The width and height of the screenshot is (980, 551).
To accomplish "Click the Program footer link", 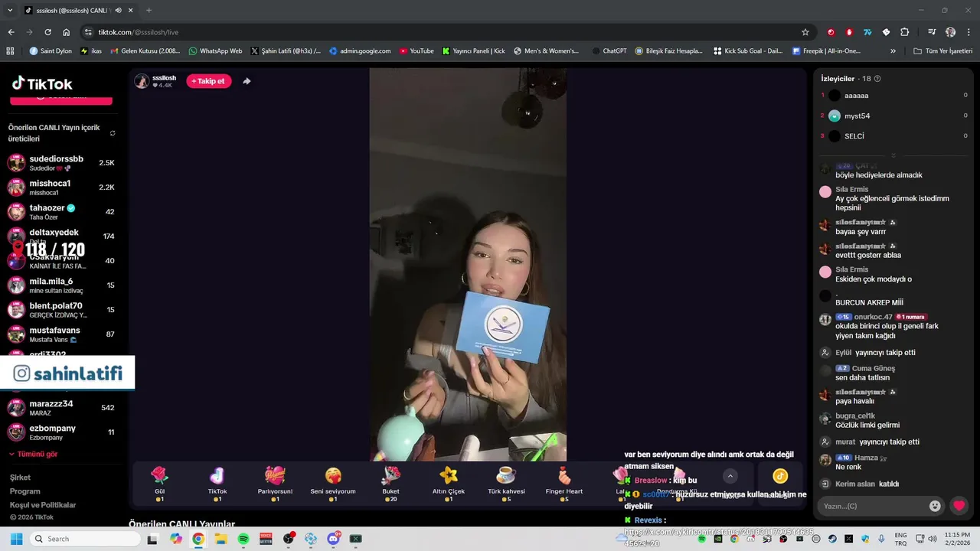I will [24, 491].
